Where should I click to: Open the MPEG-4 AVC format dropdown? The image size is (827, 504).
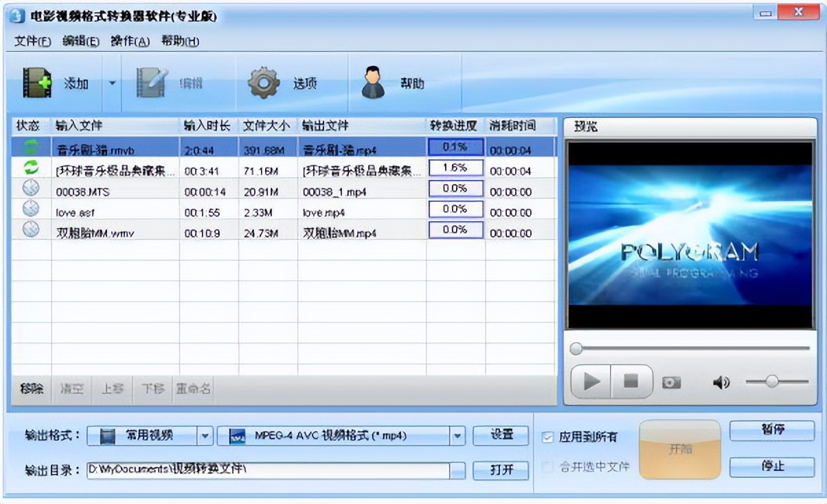tap(458, 435)
